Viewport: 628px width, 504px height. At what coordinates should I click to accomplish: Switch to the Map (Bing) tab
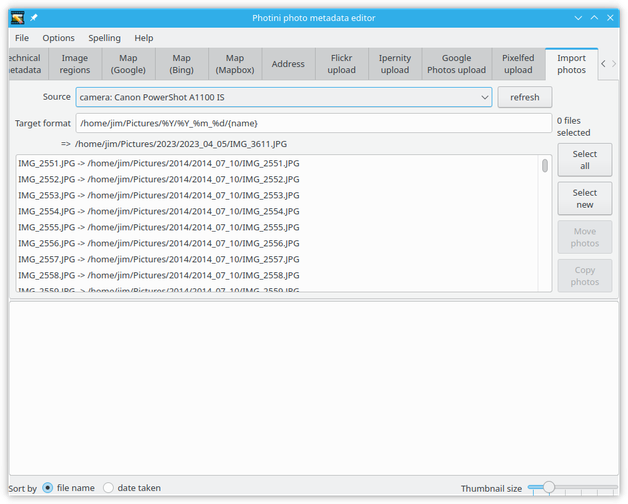click(181, 64)
